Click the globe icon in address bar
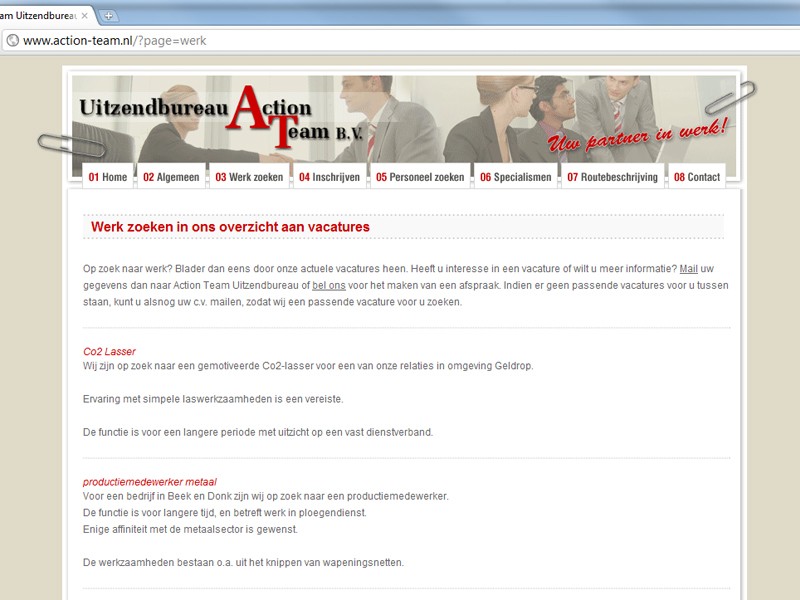800x600 pixels. 13,40
